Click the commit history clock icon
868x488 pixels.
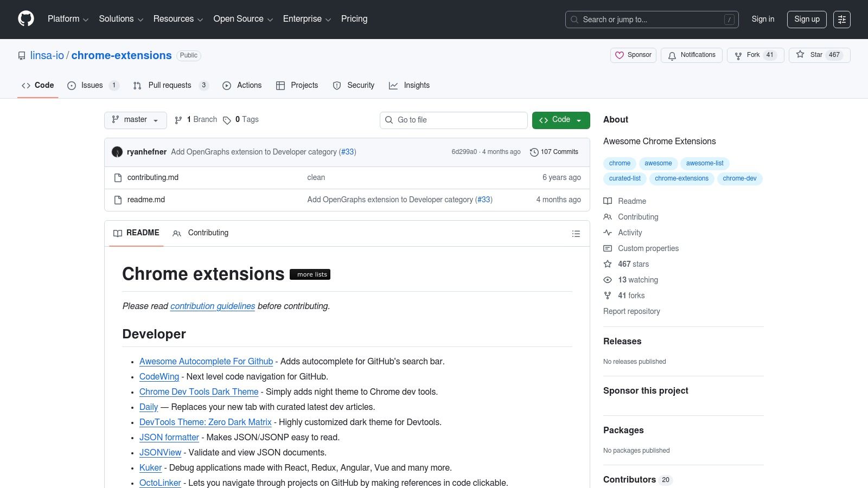534,152
